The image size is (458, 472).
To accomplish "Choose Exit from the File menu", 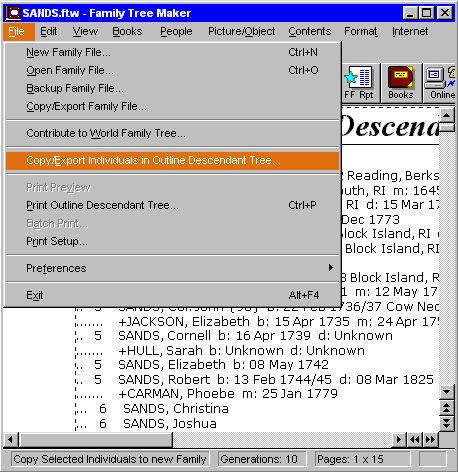I will click(172, 295).
